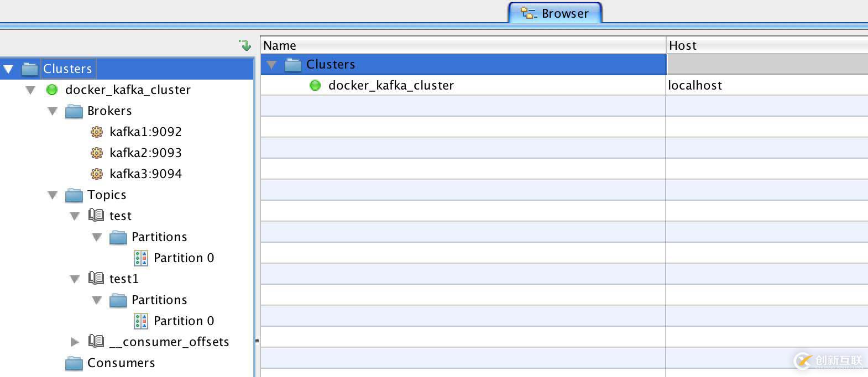Collapse the docker_kafka_cluster tree node
The height and width of the screenshot is (377, 868).
click(x=30, y=90)
